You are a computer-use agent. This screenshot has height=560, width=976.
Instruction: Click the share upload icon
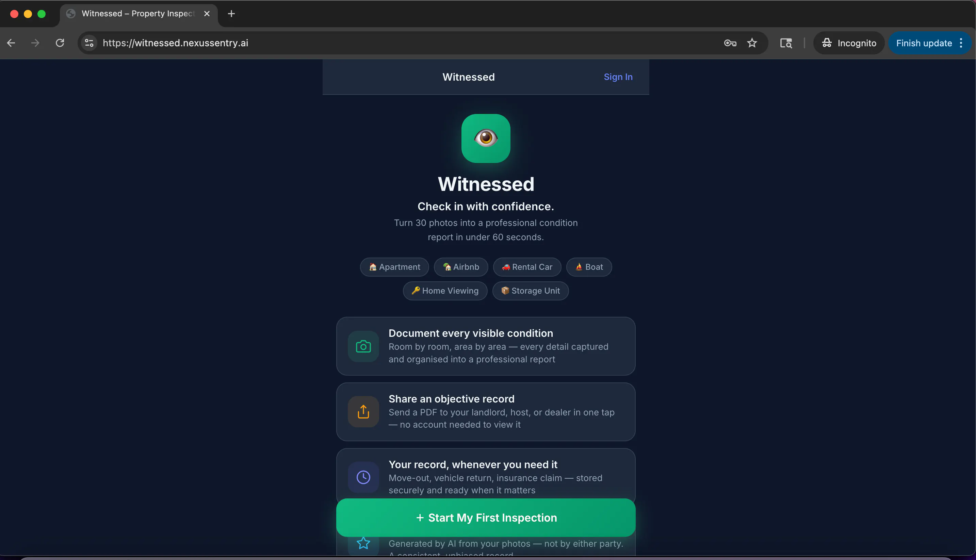(363, 412)
